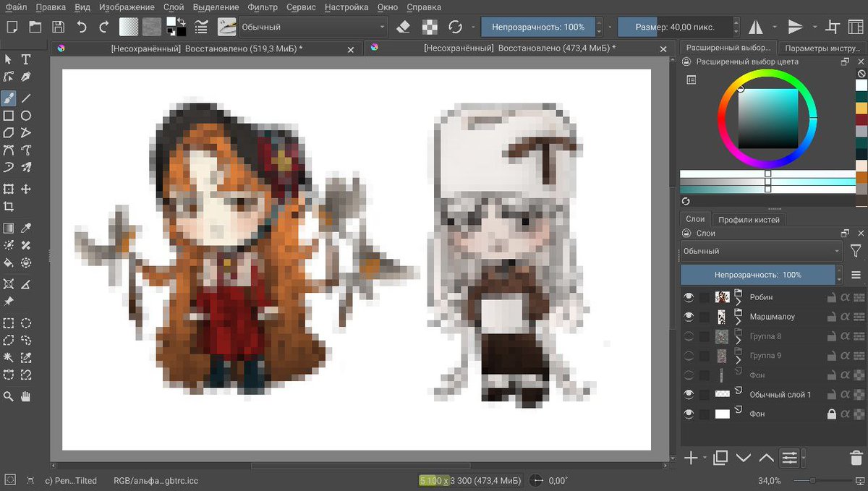Click the Save floppy disk icon
Viewport: 868px width, 491px height.
coord(58,27)
